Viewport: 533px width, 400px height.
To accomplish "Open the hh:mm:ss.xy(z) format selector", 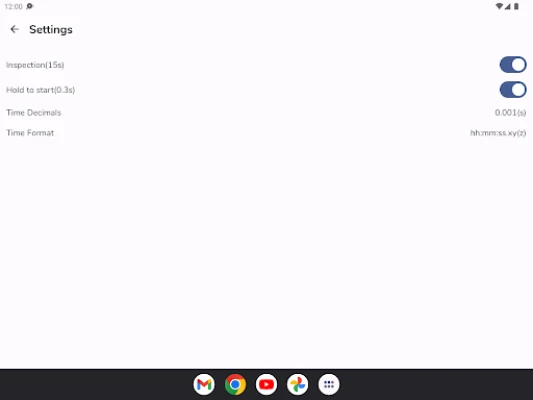I will [498, 133].
